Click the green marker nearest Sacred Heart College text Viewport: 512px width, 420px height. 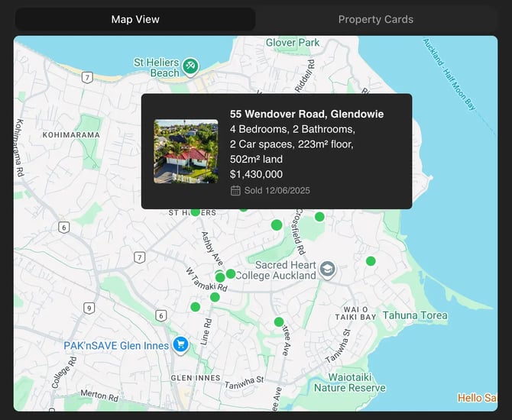[231, 273]
